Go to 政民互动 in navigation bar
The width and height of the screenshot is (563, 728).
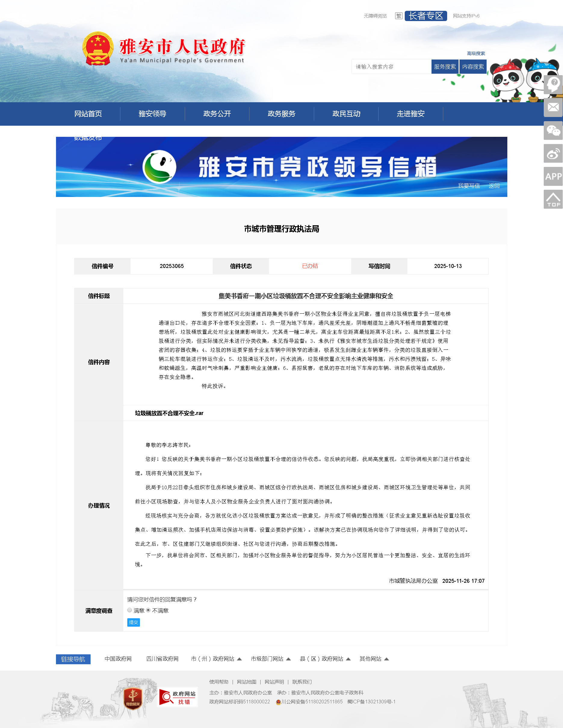pos(346,114)
